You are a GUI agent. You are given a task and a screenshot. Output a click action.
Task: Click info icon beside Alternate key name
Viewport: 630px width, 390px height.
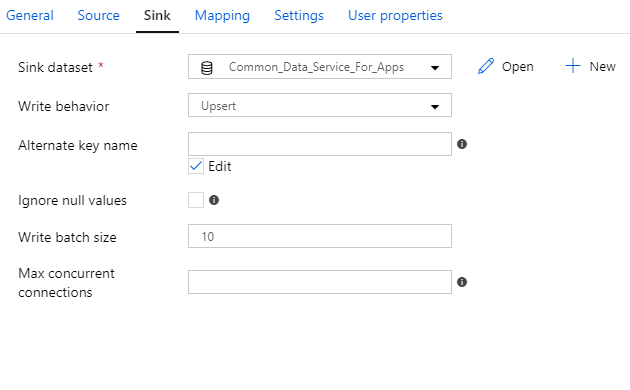tap(462, 144)
